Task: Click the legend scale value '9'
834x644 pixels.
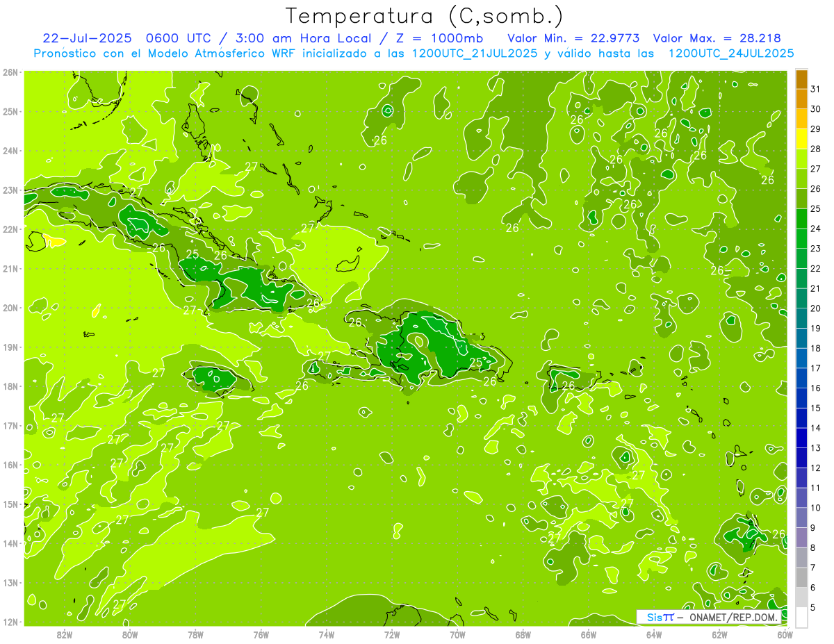Action: coord(813,527)
